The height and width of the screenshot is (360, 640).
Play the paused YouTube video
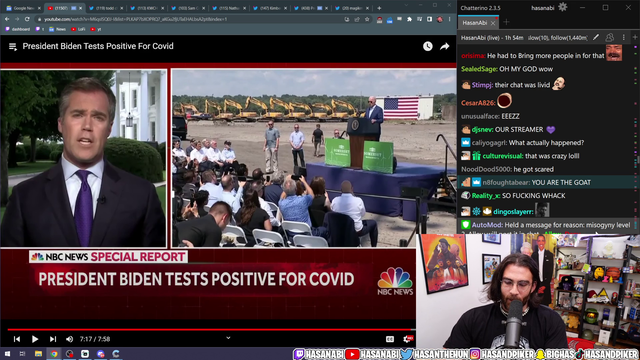pos(35,339)
